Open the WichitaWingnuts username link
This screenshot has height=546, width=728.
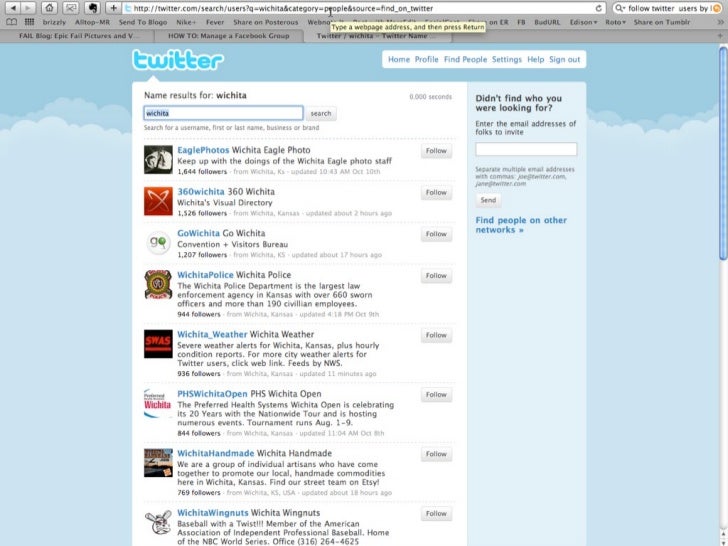(213, 513)
